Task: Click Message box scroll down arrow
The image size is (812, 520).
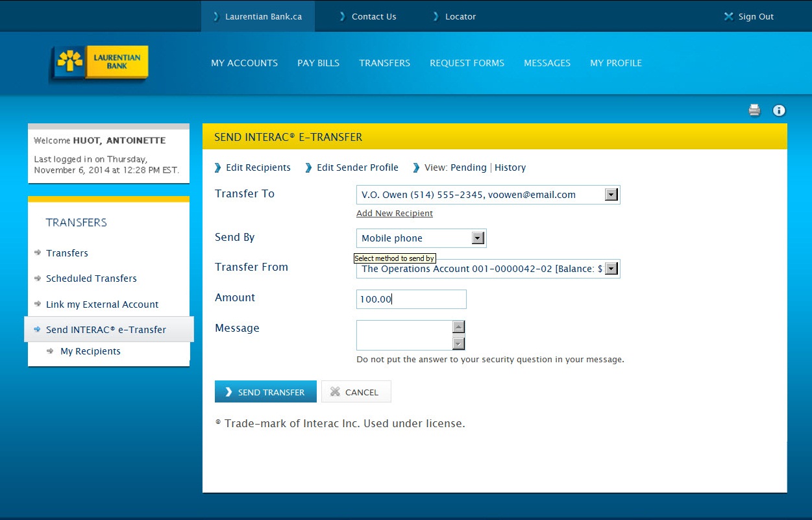Action: point(459,344)
